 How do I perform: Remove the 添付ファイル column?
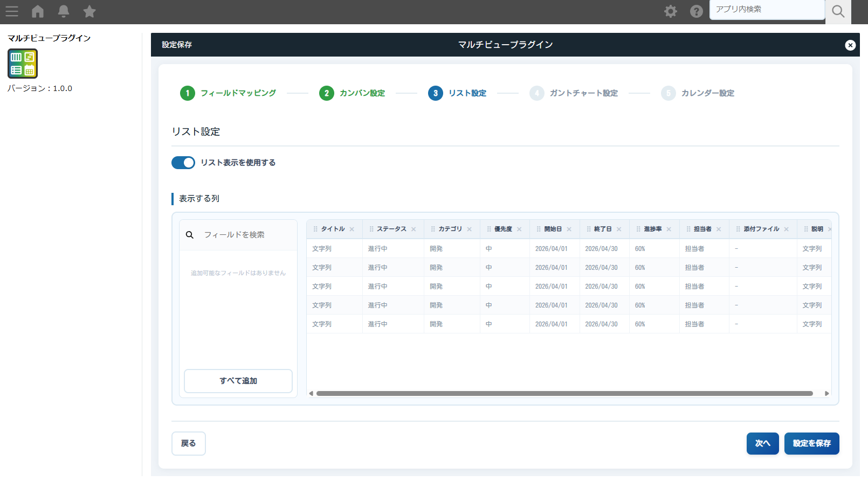[x=787, y=229]
